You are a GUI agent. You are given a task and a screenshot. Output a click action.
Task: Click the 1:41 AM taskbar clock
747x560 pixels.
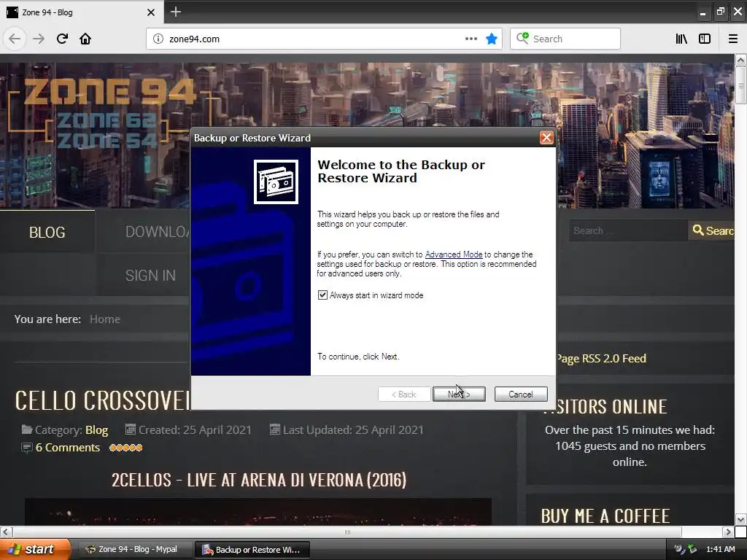click(x=720, y=550)
